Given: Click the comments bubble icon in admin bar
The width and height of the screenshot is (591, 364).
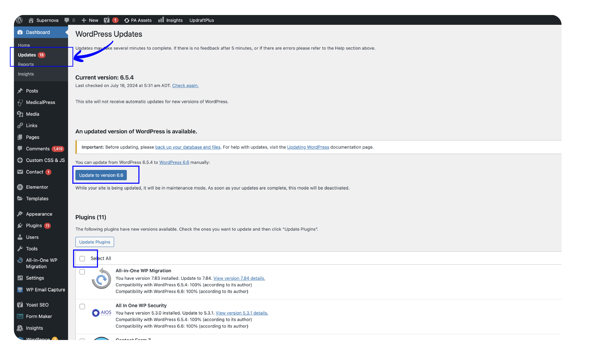Looking at the screenshot, I should coord(67,20).
